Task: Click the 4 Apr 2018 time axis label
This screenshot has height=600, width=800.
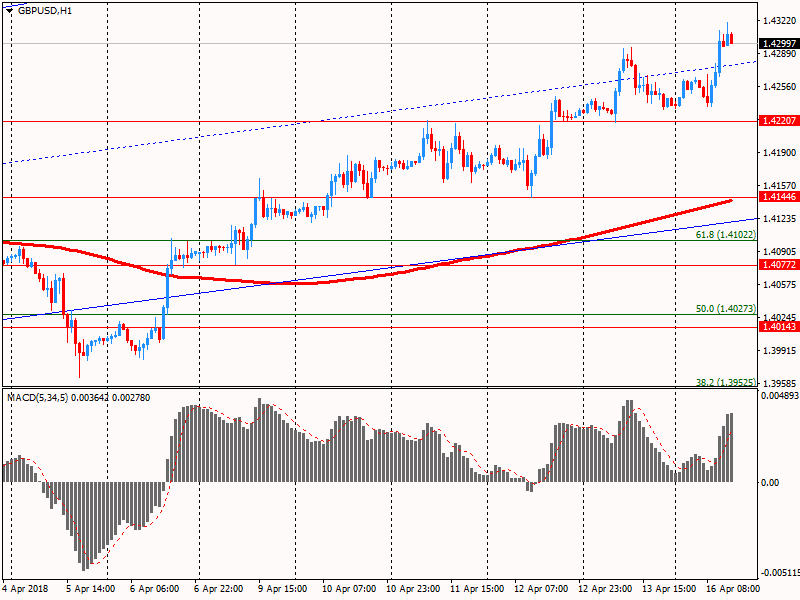Action: (25, 589)
